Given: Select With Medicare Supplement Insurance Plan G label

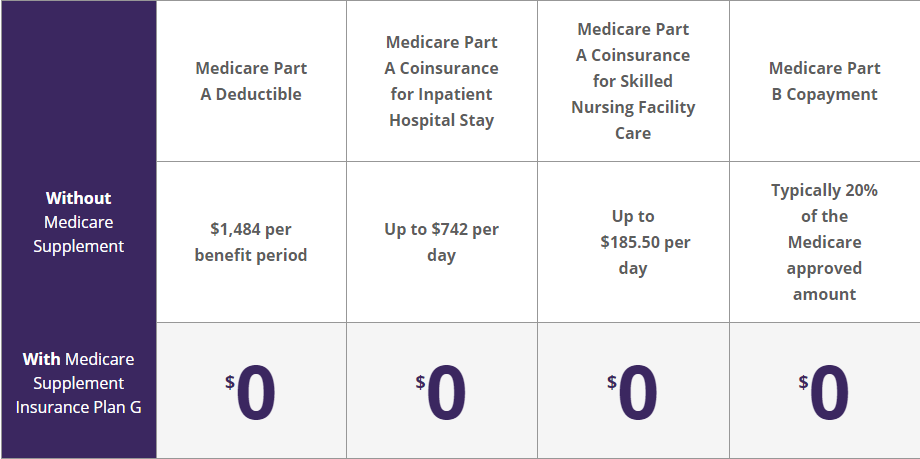Looking at the screenshot, I should [x=78, y=383].
